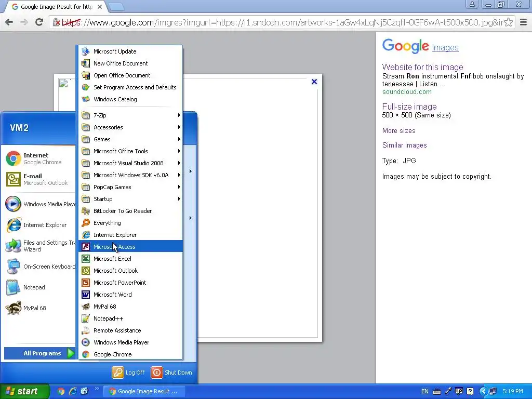
Task: Click the Open Office Document icon
Action: pos(86,75)
